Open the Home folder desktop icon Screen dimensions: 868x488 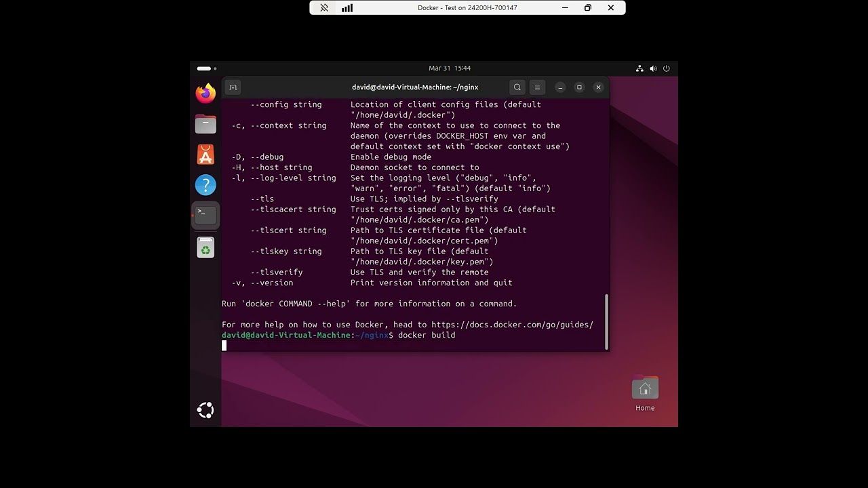coord(645,394)
